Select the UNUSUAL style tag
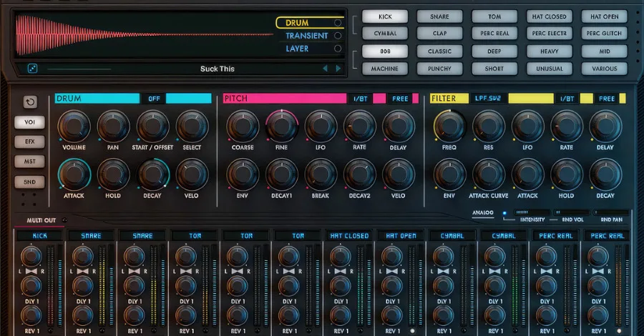The height and width of the screenshot is (336, 644). pyautogui.click(x=549, y=69)
